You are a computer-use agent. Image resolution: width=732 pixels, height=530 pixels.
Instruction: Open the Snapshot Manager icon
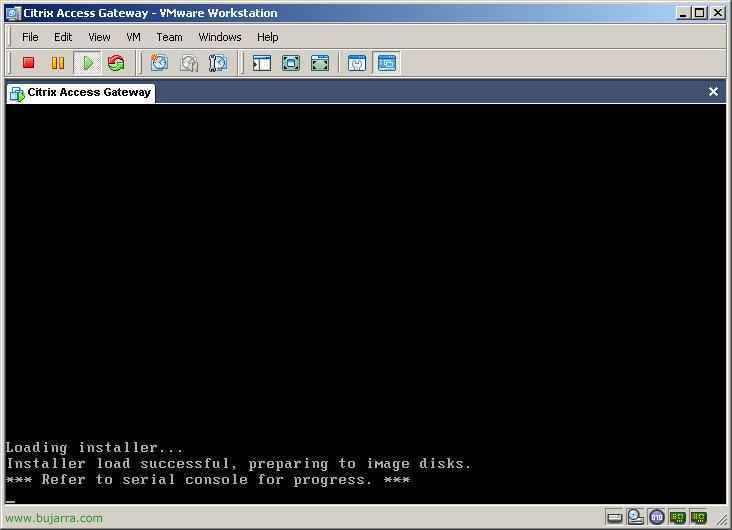218,63
